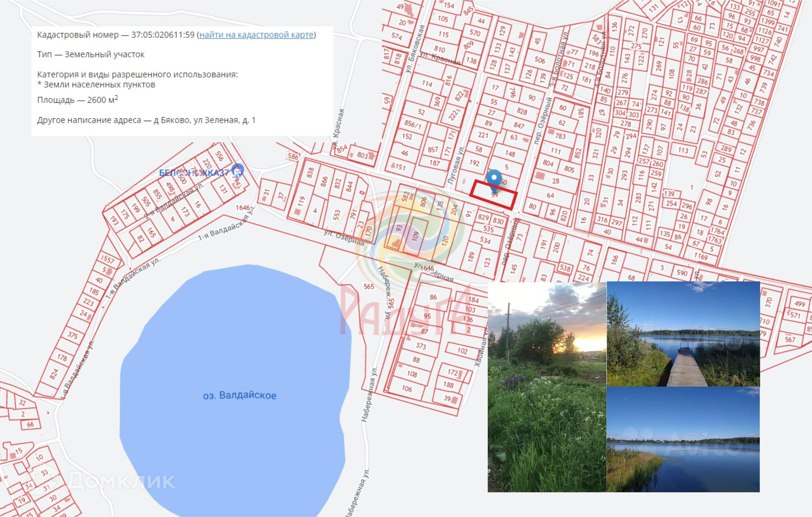The width and height of the screenshot is (812, 517).
Task: Select parcel 824 along 1-я Валдайская ул.
Action: [54, 374]
